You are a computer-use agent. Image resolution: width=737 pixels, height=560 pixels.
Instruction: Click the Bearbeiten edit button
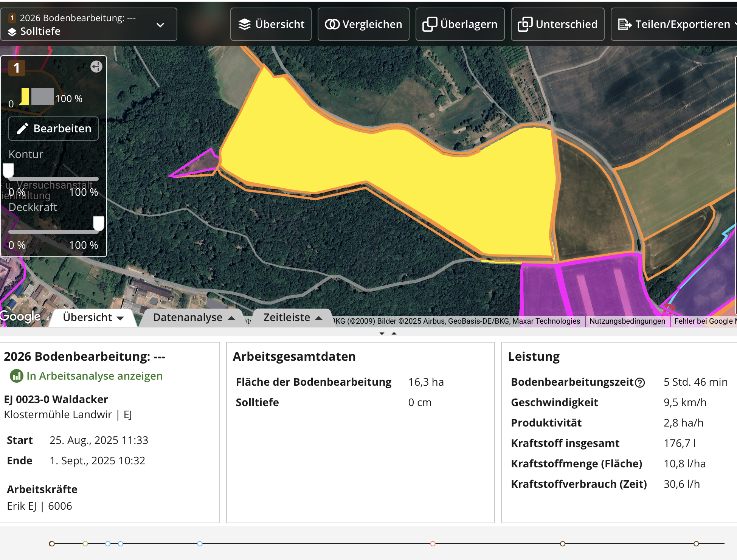(x=54, y=129)
